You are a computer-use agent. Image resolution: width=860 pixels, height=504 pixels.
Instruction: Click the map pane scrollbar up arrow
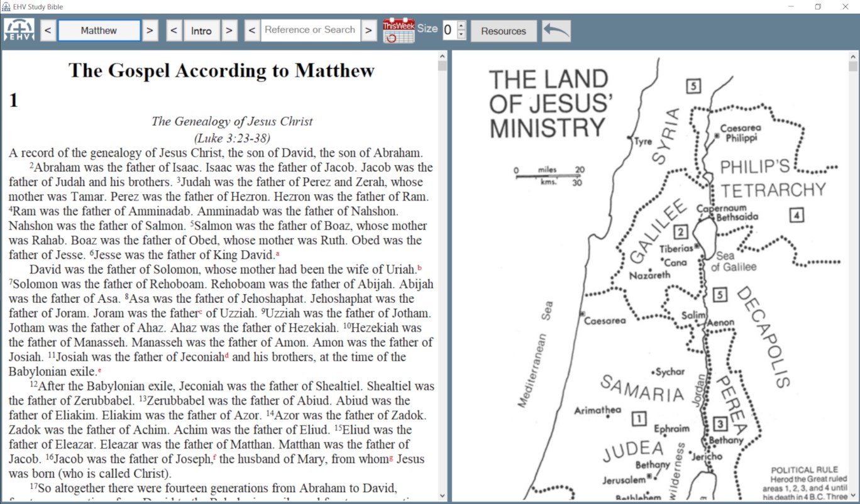(854, 56)
